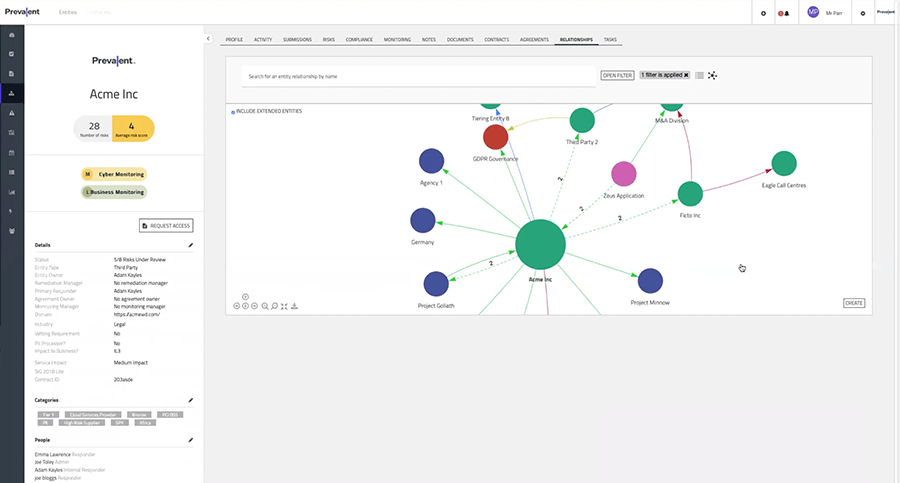The image size is (900, 483).
Task: Click the lightning bolt sidebar icon
Action: [11, 211]
